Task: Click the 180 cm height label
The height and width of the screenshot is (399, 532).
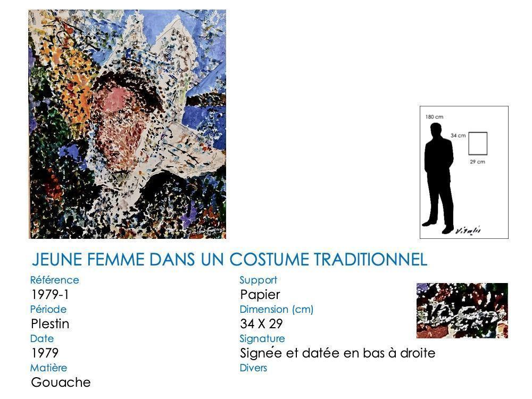Action: pos(434,117)
